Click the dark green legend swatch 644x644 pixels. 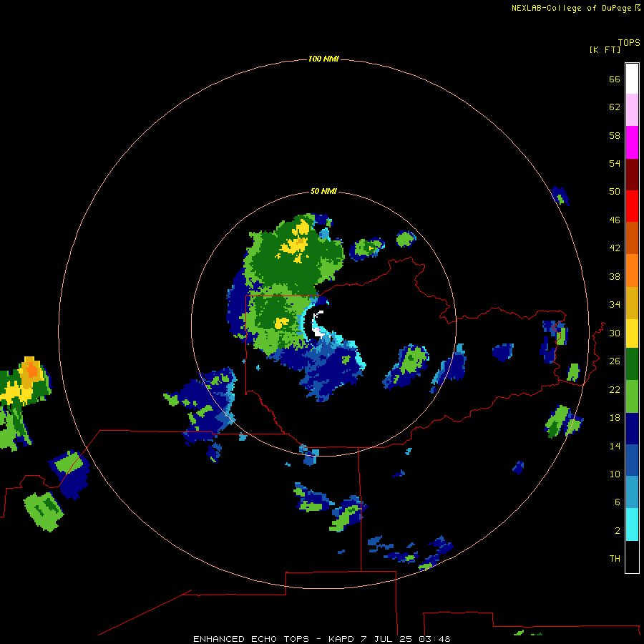click(x=632, y=364)
